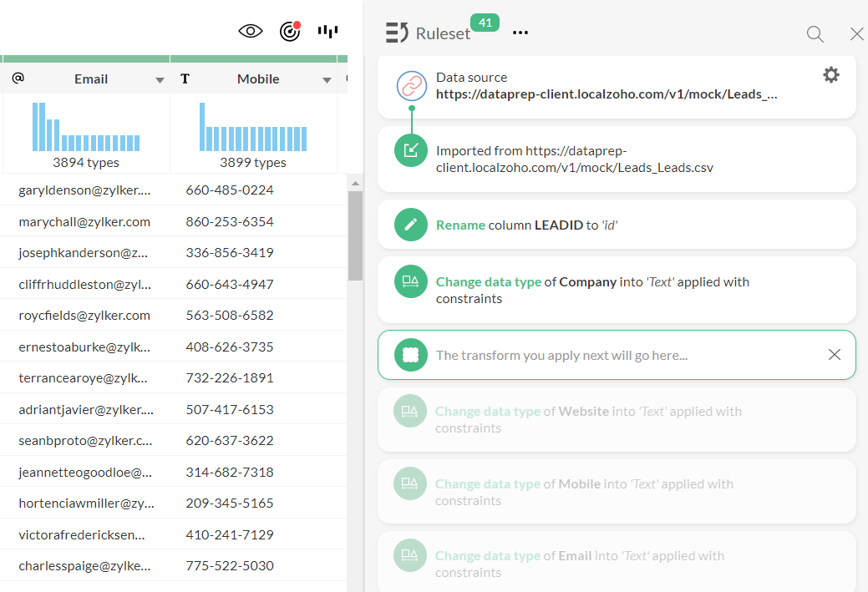Click the transform placeholder text
This screenshot has height=592, width=868.
561,355
